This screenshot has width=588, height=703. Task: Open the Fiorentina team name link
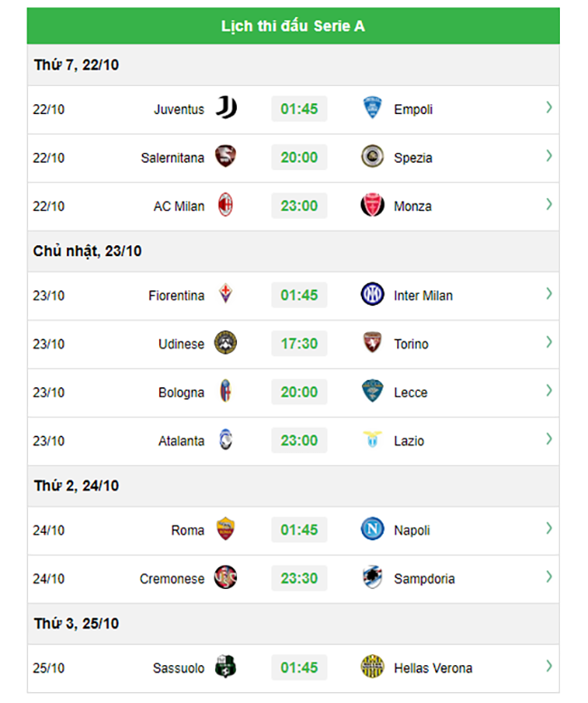[x=176, y=296]
